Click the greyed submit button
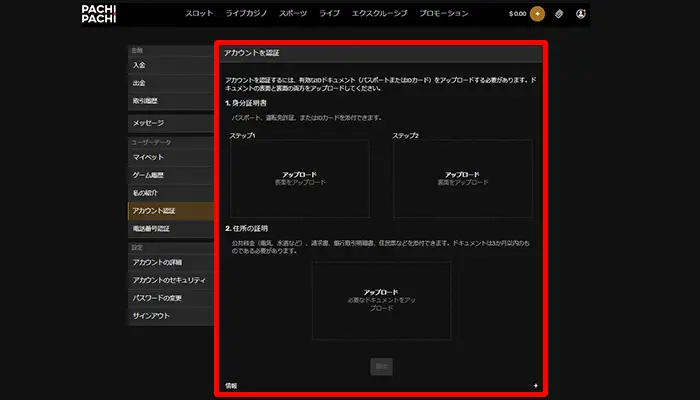700x400 pixels. tap(381, 367)
